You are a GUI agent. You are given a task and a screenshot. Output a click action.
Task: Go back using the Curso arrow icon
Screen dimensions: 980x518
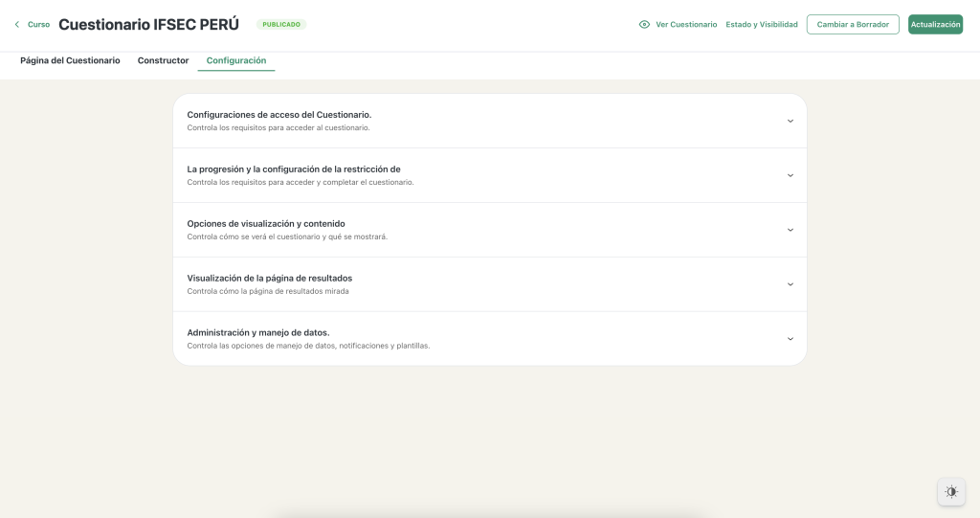tap(17, 24)
